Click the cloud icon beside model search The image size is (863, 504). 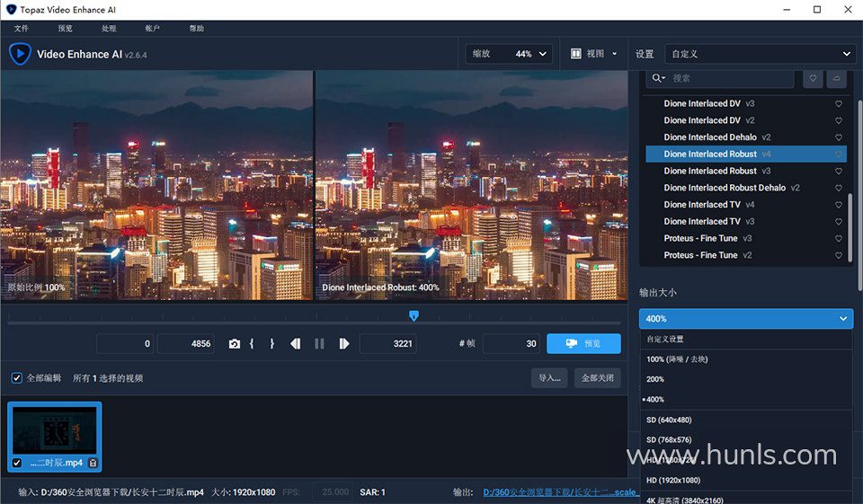837,78
